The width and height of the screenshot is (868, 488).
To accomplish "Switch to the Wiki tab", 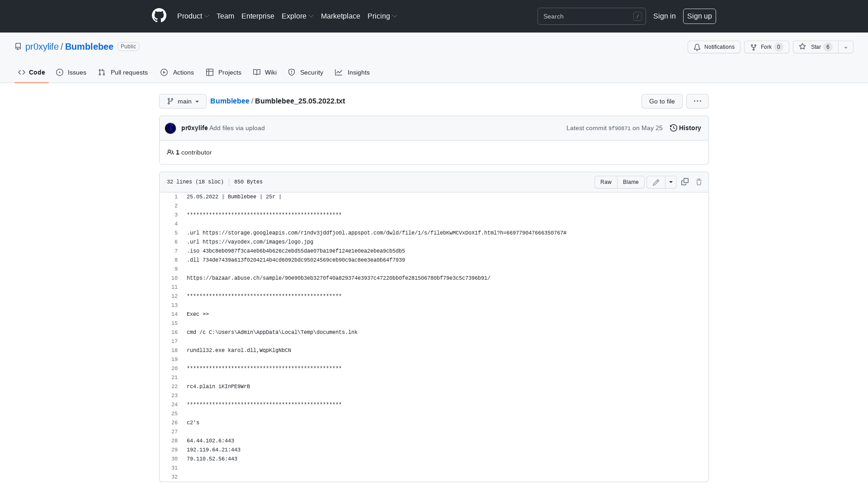I will click(x=265, y=72).
